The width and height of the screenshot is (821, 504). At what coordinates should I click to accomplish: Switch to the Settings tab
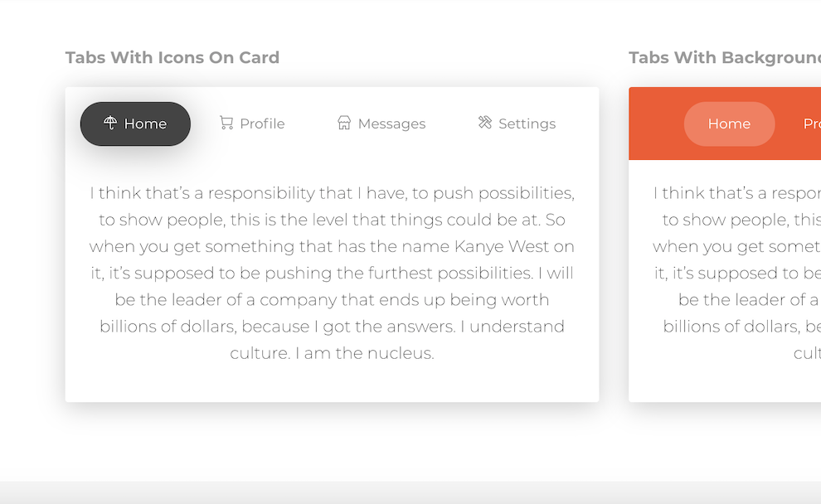[x=516, y=123]
